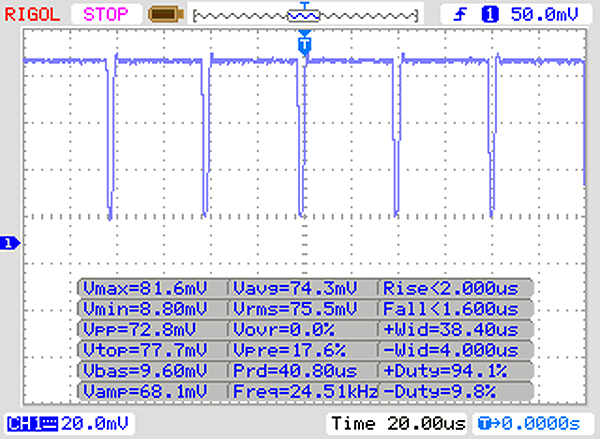Click the Rise<2.000us measurement
600x439 pixels.
451,288
